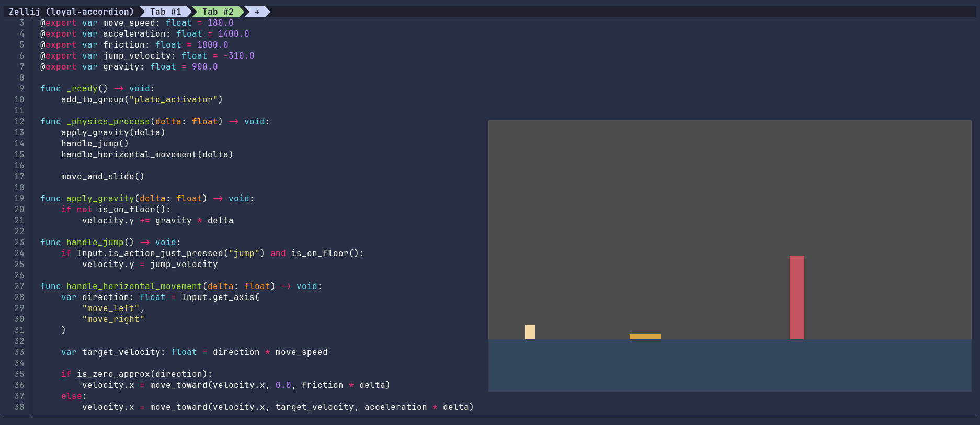Screen dimensions: 980x425
Task: Select Tab #2 in Zellij bar
Action: (x=218, y=12)
